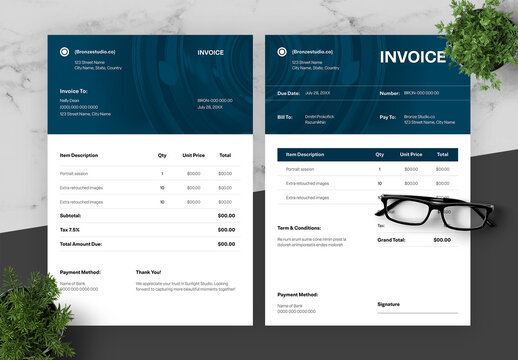Click 'Unit Price' in the dark blue table header

(x=411, y=155)
